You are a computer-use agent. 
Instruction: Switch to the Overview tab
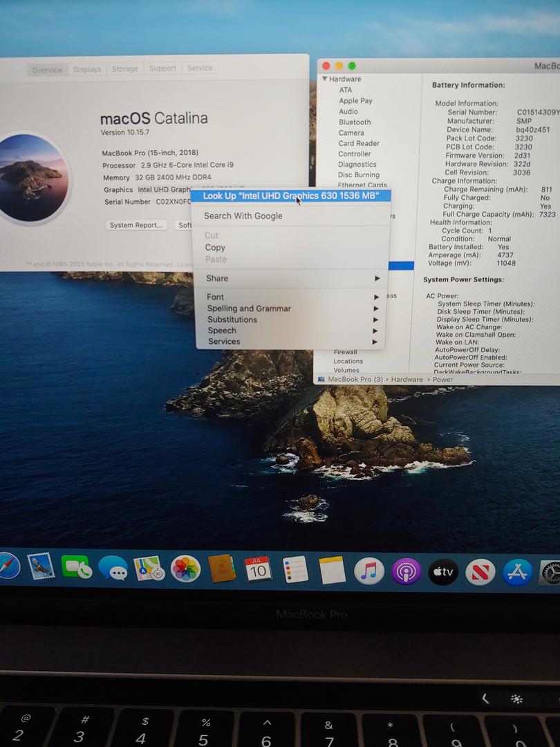coord(48,70)
